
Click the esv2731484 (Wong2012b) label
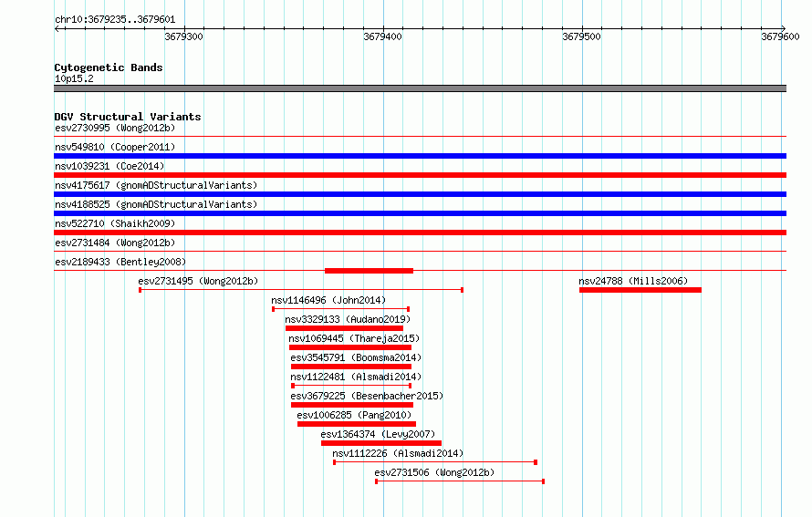coord(115,243)
